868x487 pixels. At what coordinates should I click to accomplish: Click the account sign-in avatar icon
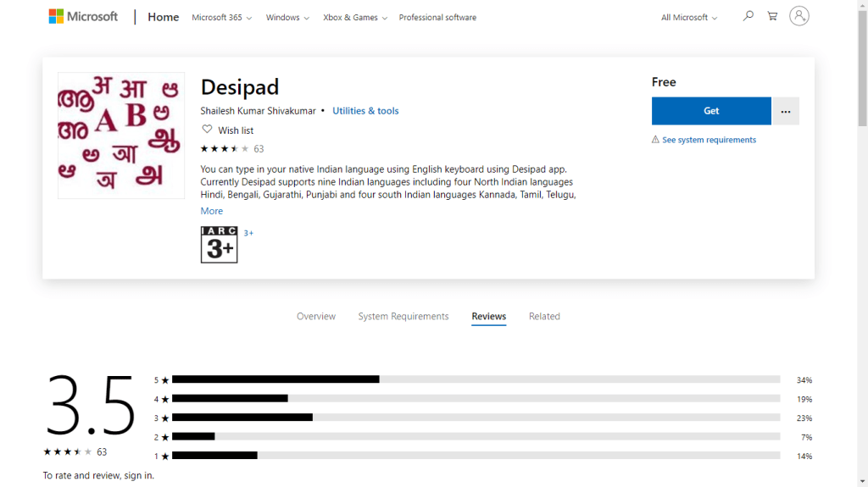798,16
